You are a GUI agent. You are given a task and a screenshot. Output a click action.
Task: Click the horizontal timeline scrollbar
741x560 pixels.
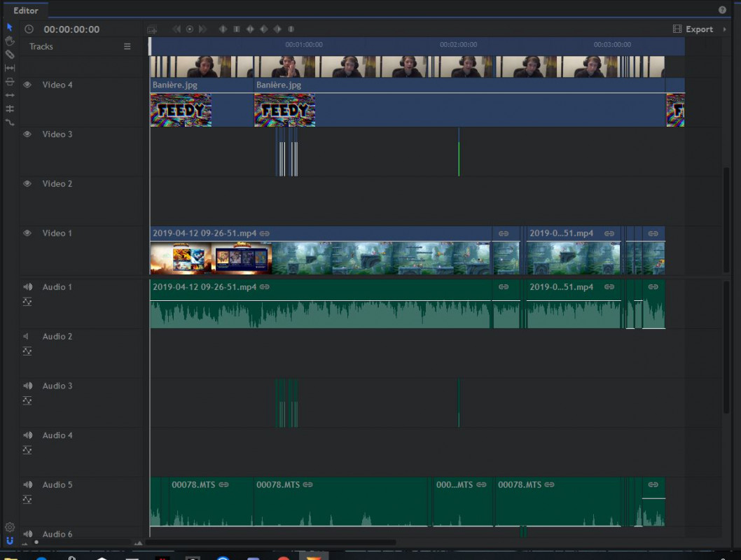click(x=271, y=542)
